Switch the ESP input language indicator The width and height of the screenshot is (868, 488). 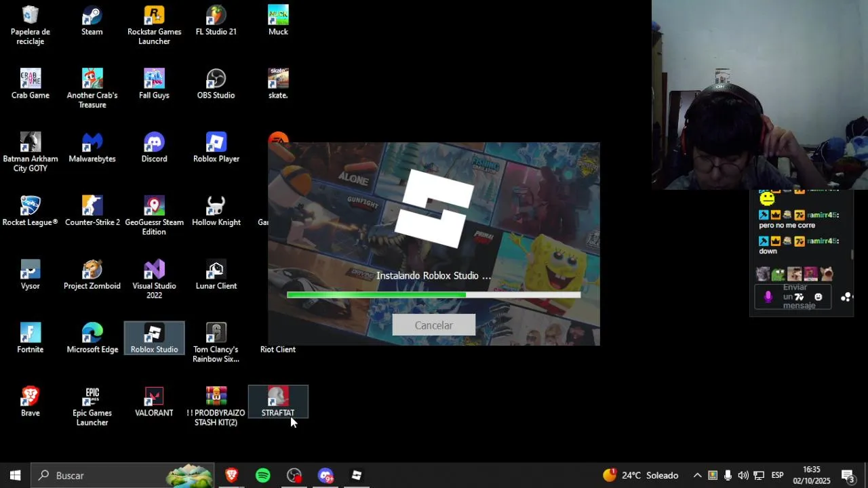point(778,475)
